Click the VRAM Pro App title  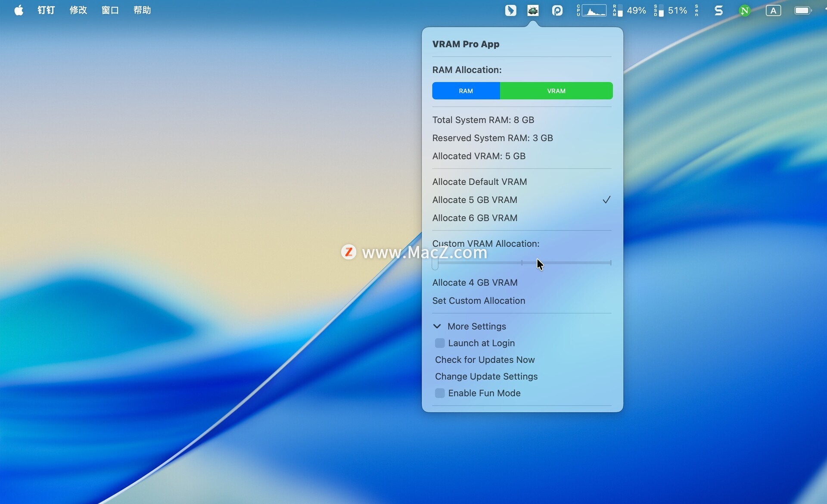(x=466, y=44)
